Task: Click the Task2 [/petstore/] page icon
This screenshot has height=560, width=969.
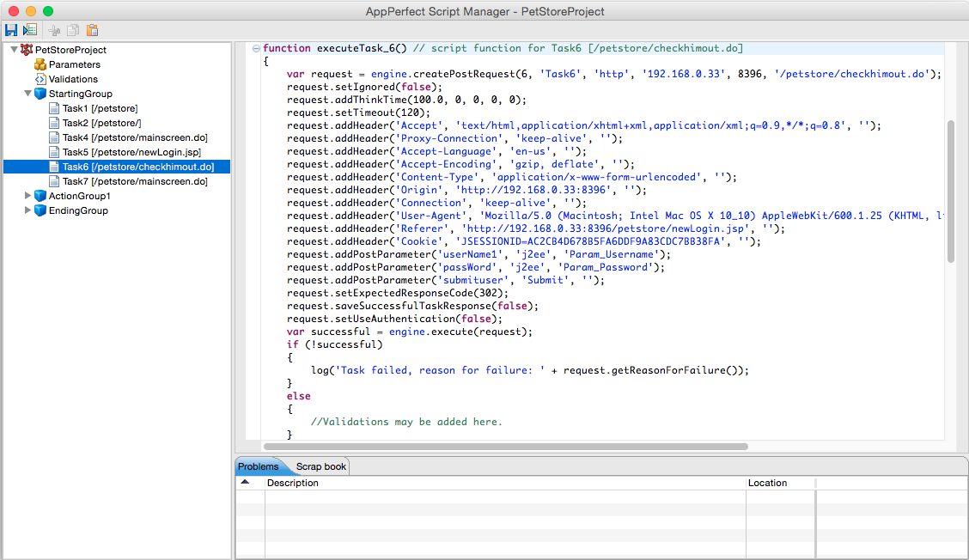Action: pos(54,122)
